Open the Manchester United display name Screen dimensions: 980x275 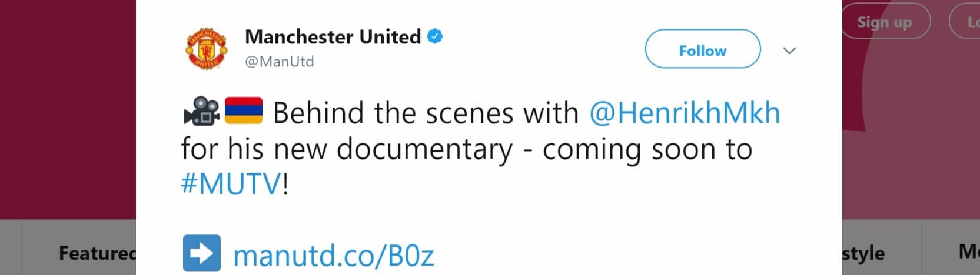[333, 36]
